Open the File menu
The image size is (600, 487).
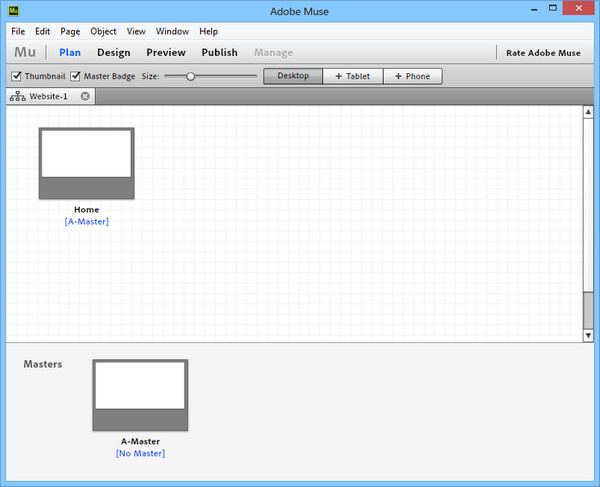[18, 31]
